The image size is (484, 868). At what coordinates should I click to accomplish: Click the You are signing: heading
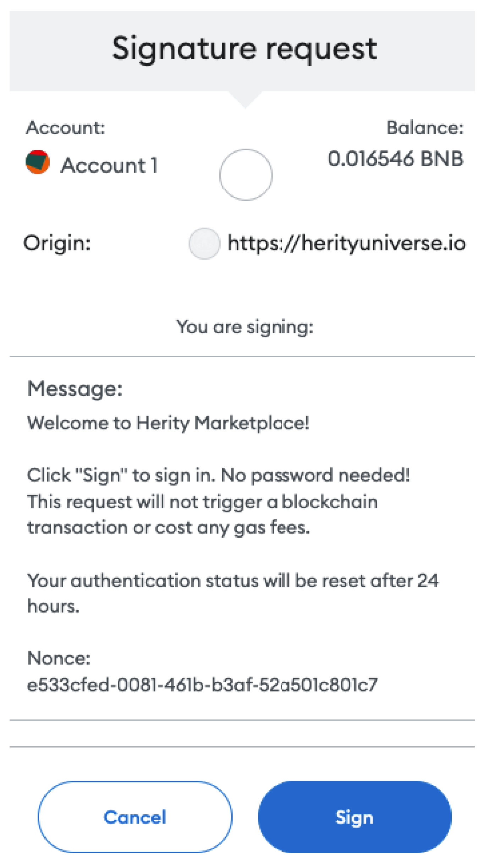coord(245,327)
